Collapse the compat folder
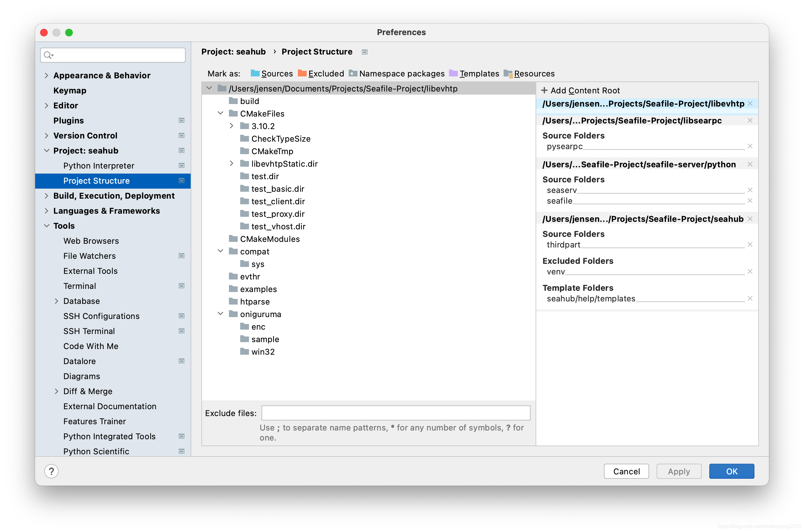 click(220, 251)
